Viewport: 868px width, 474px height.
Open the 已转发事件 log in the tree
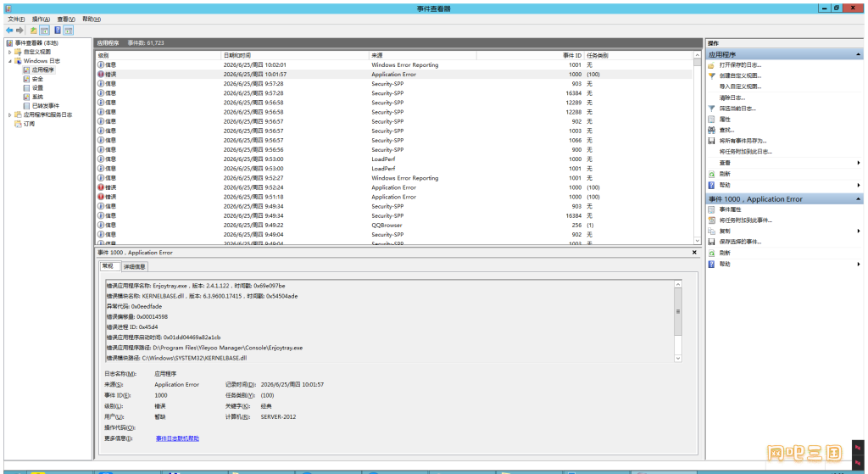46,106
